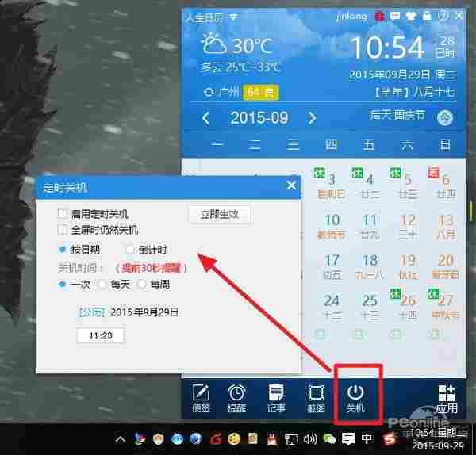Go to next month arrow
Screen dimensions: 476x455
pyautogui.click(x=312, y=118)
